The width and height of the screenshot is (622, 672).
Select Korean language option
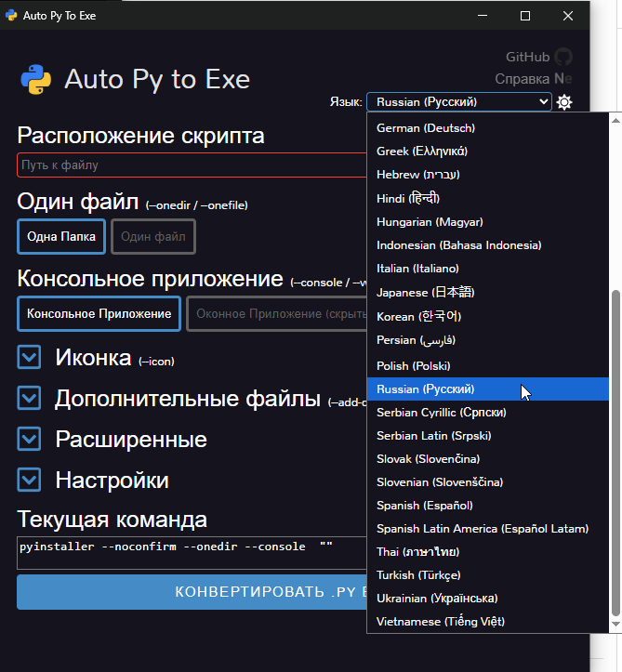[x=488, y=316]
